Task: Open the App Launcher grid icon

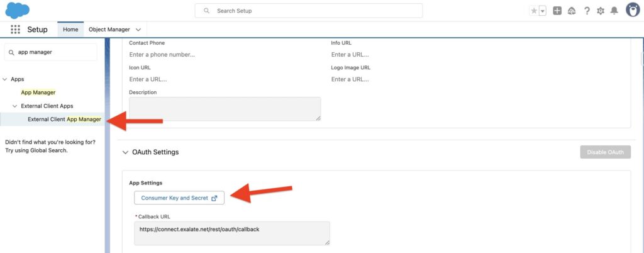Action: (x=16, y=30)
